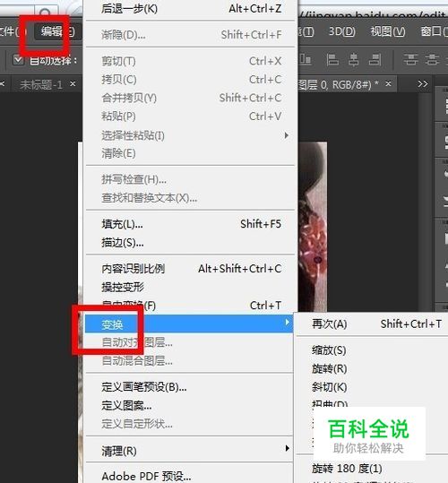Choose 旋转 180 度(1) option

[x=372, y=469]
